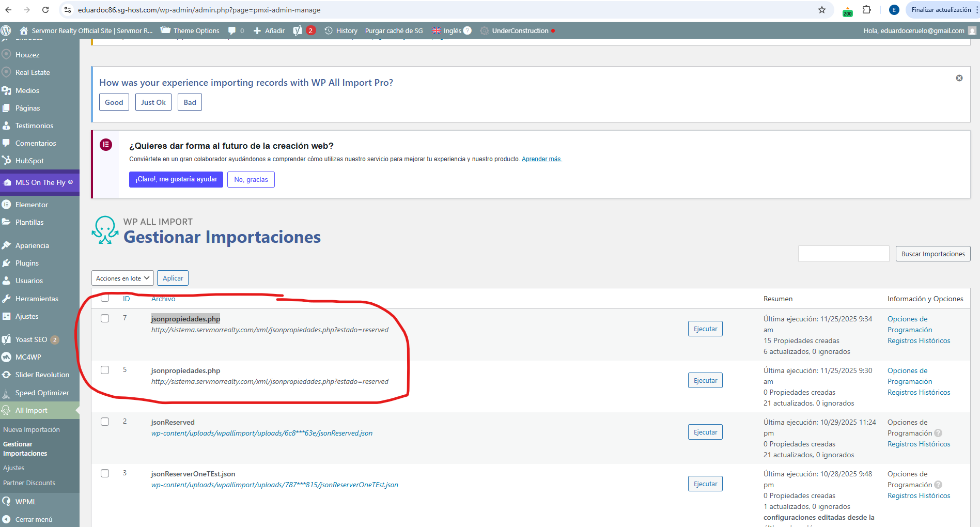Select the checkbox for jsonReserverOneTEst.json import
This screenshot has height=527, width=980.
pos(105,473)
